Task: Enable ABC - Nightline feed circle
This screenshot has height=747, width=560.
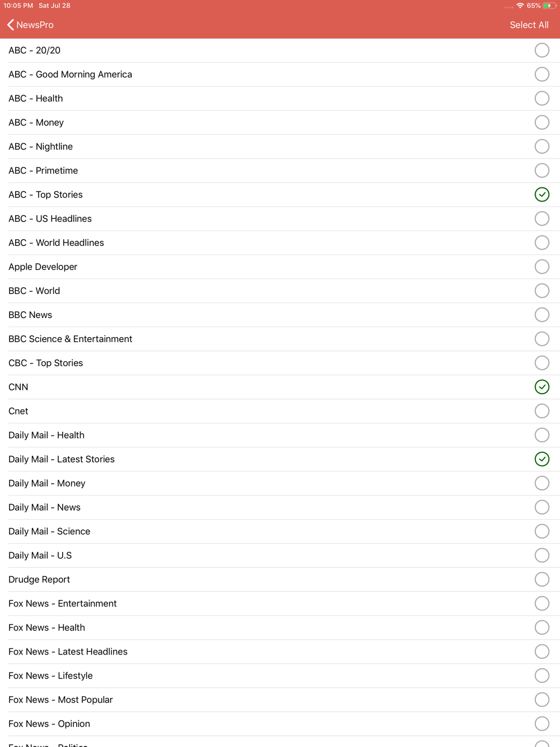Action: tap(542, 146)
